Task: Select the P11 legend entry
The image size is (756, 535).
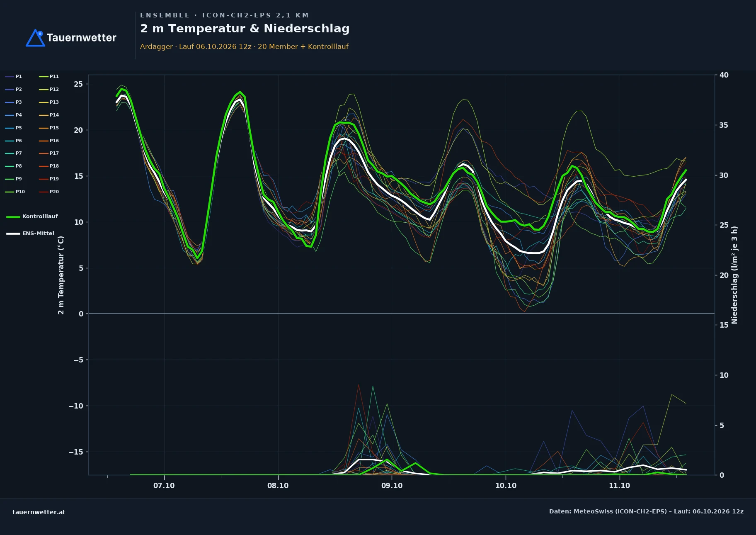Action: coord(49,76)
